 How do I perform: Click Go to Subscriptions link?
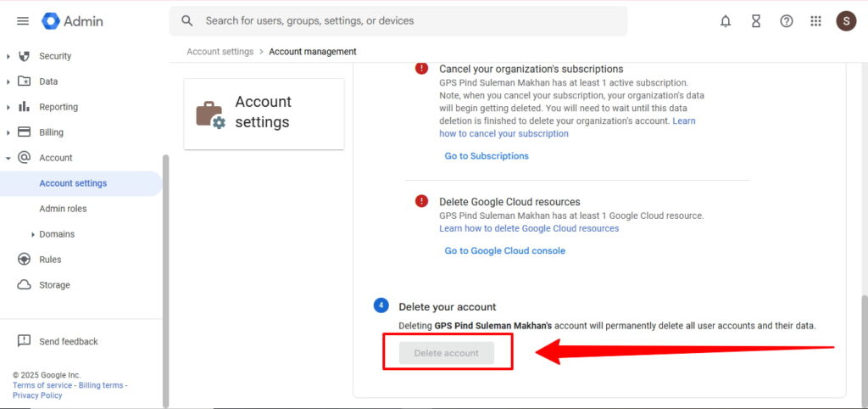tap(487, 156)
